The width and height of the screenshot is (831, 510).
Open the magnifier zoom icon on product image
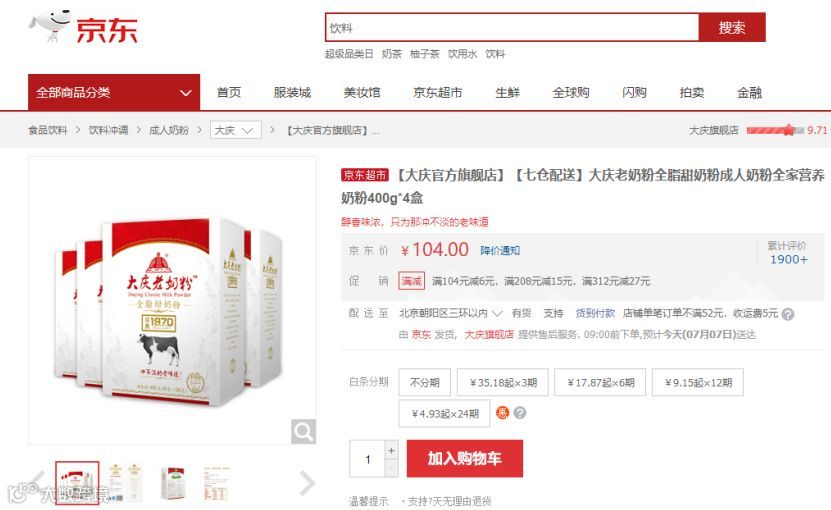click(304, 432)
